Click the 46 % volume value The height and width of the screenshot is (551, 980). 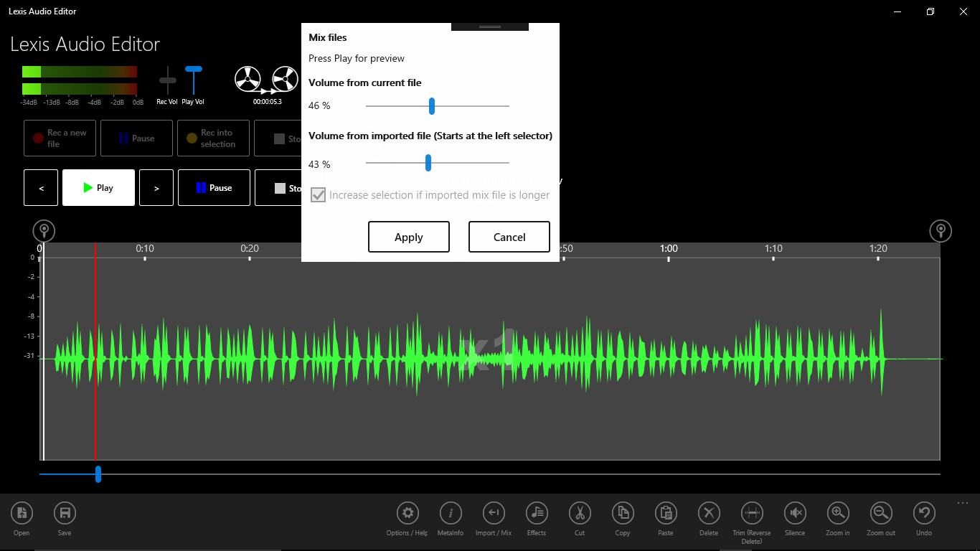[319, 106]
